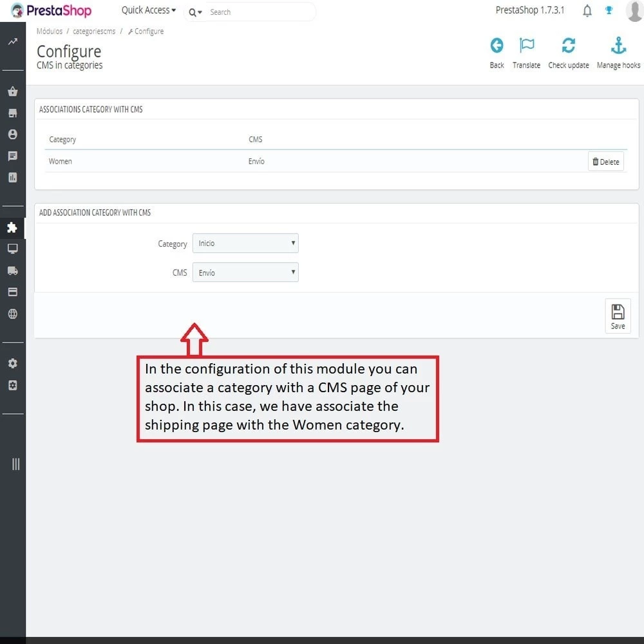Viewport: 644px width, 644px height.
Task: Click the Envío cell in associations table
Action: [256, 162]
